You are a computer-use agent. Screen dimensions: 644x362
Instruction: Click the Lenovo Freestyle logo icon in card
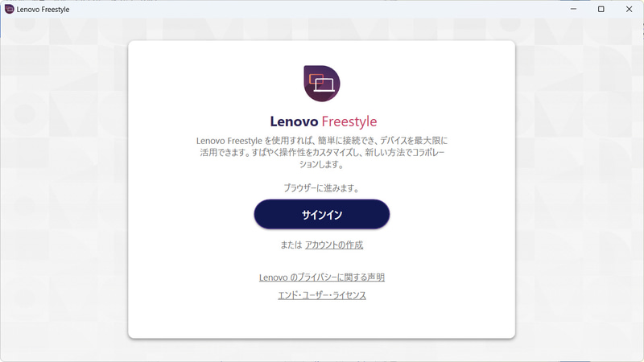(x=321, y=84)
